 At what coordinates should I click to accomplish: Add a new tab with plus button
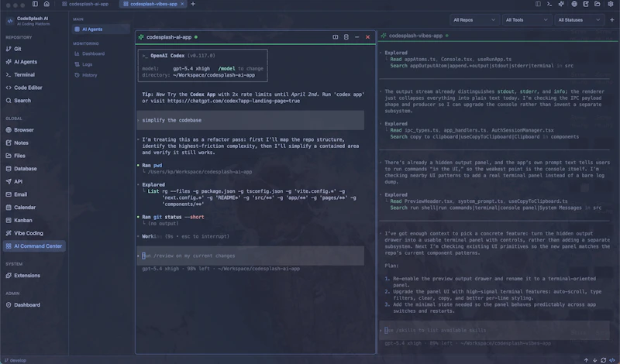pyautogui.click(x=193, y=4)
